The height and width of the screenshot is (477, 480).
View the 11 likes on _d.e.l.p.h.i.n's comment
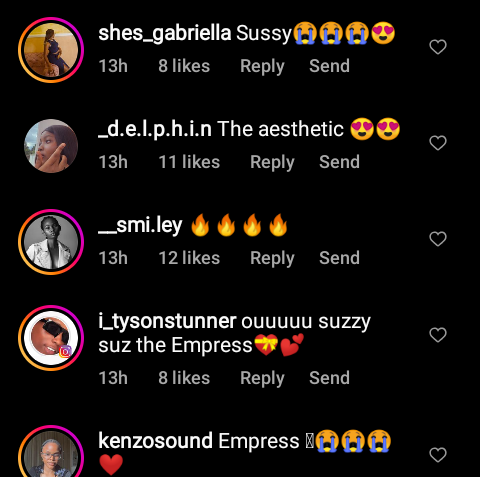click(189, 162)
